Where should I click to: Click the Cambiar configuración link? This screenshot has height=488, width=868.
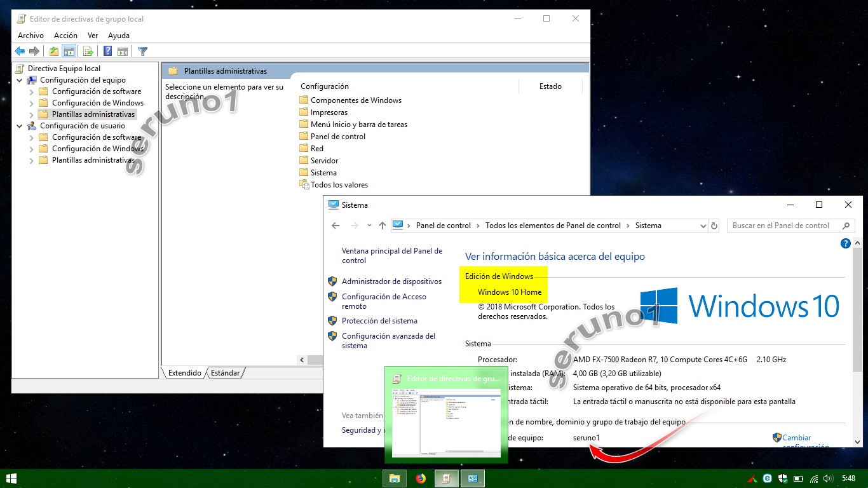point(805,441)
